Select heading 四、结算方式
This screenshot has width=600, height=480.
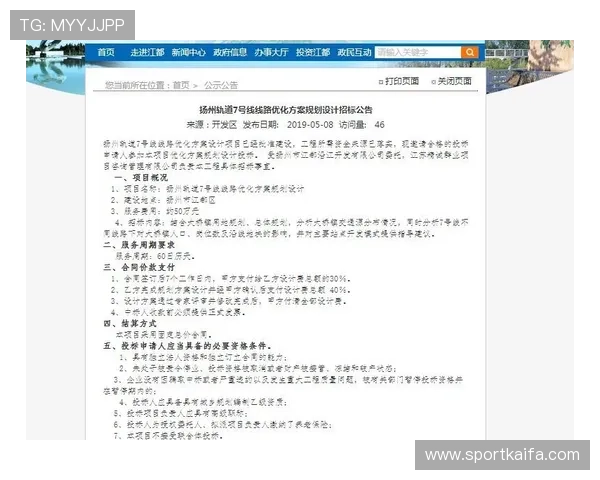[x=130, y=323]
